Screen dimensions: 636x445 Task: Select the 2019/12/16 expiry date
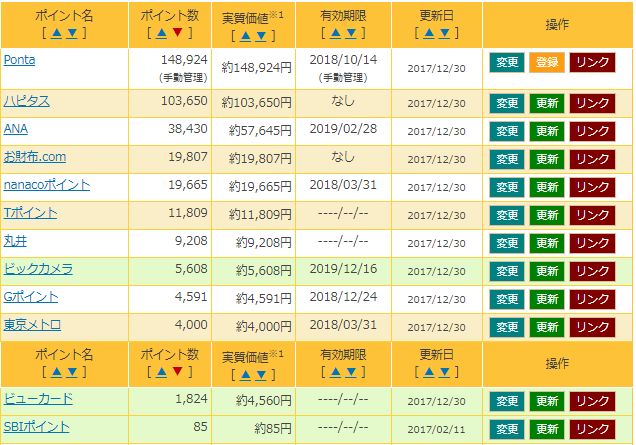(x=343, y=269)
